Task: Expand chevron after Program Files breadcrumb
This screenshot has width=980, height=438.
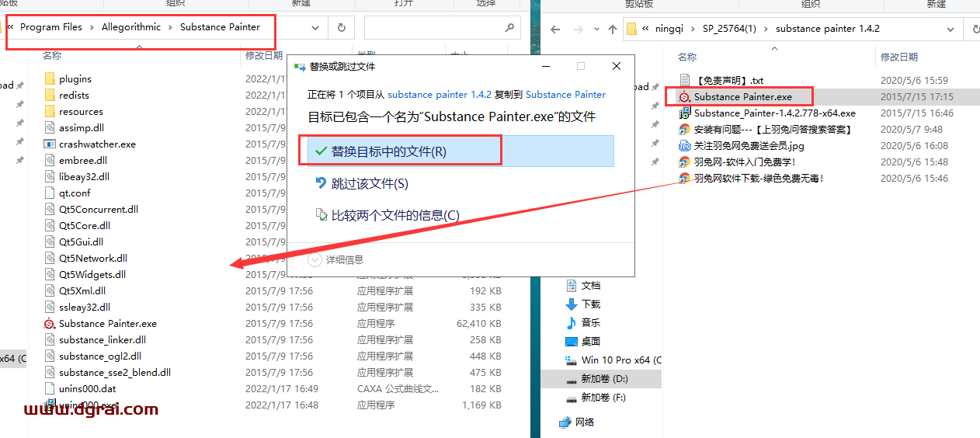Action: 92,27
